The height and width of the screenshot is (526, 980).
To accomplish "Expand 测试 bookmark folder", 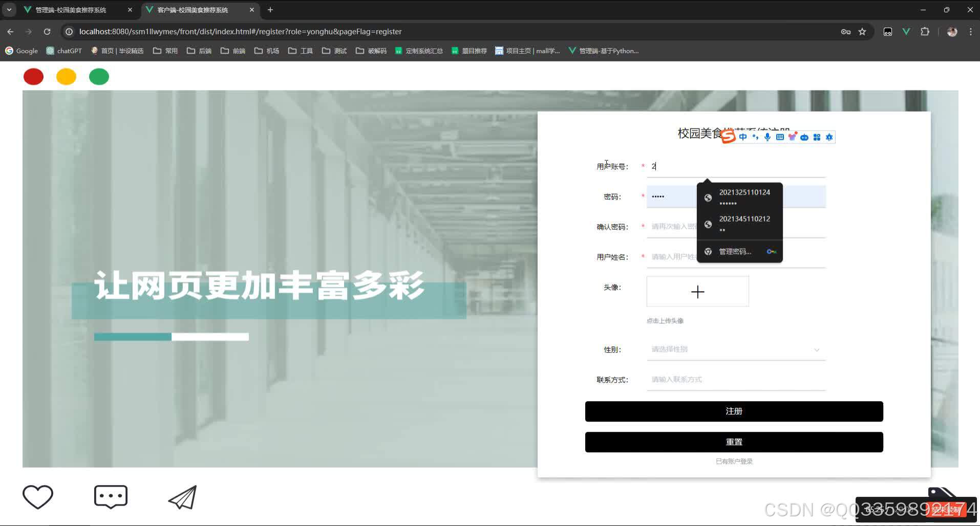I will tap(334, 51).
